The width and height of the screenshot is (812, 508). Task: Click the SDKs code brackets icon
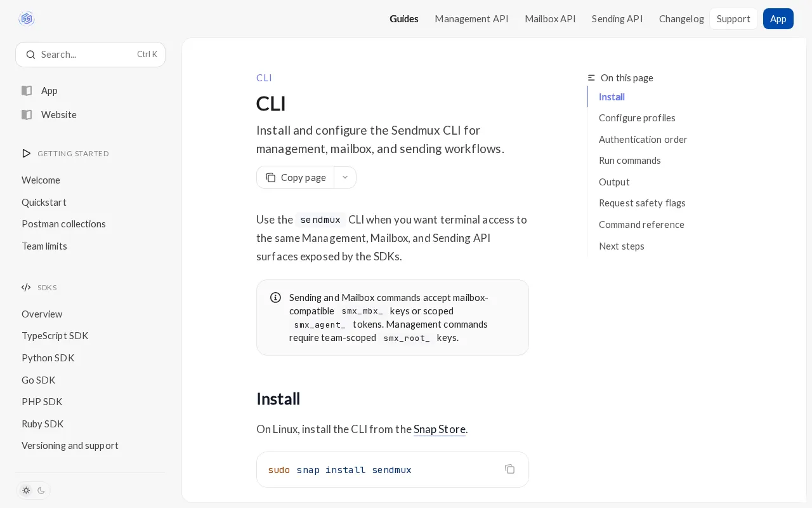pos(26,288)
